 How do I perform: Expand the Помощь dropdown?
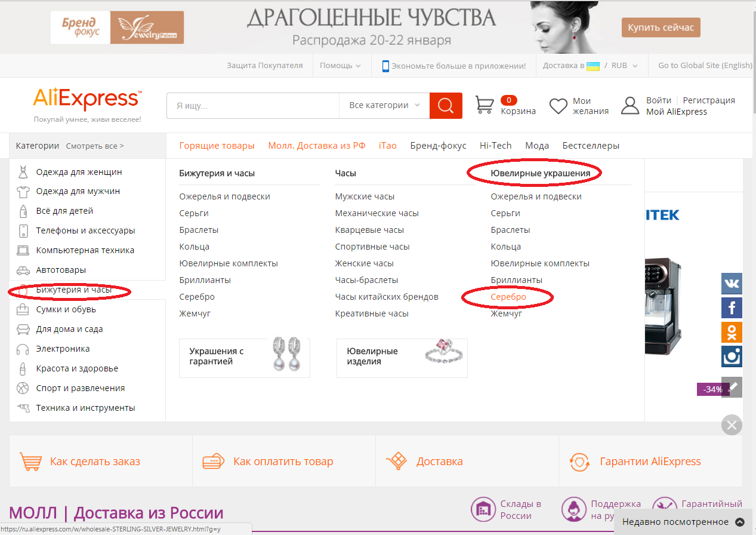pos(340,66)
